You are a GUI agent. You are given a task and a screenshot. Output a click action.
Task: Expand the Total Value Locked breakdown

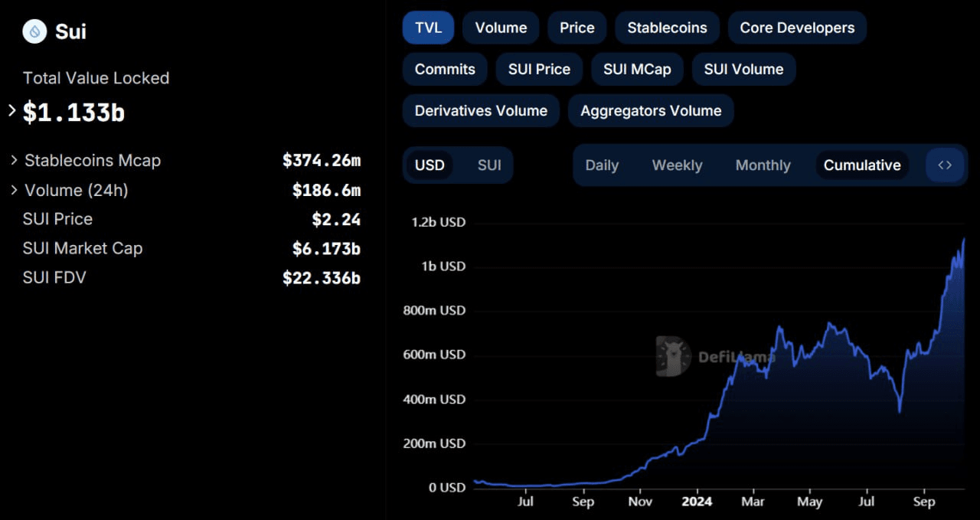[x=12, y=111]
